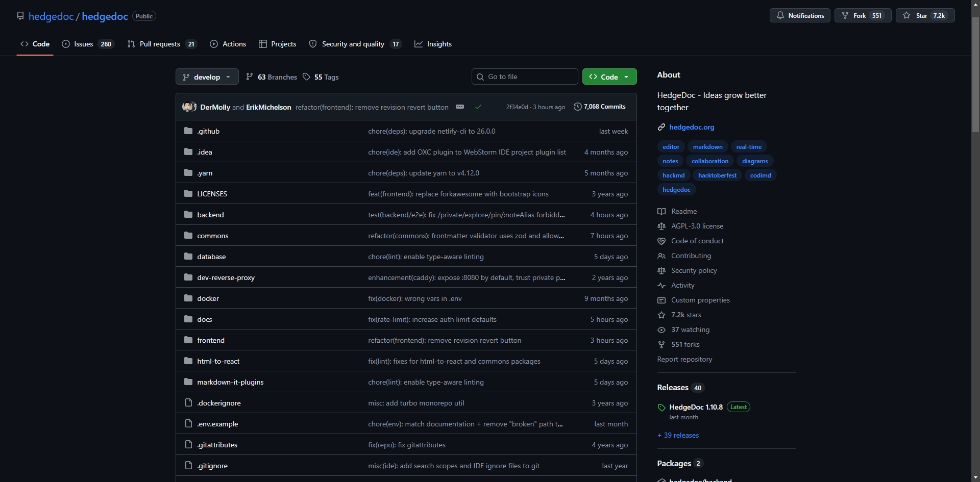Open the .gitignore file

[212, 466]
